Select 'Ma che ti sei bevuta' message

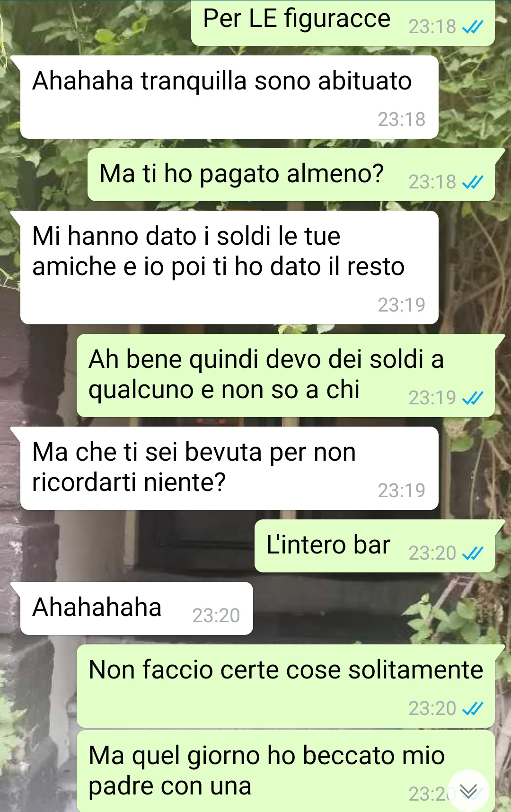[229, 468]
